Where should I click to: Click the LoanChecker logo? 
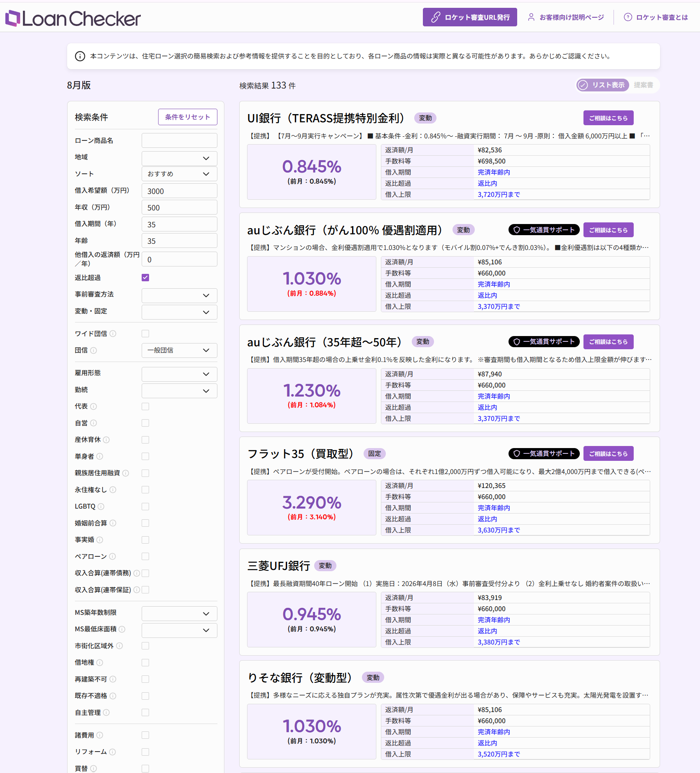point(73,18)
